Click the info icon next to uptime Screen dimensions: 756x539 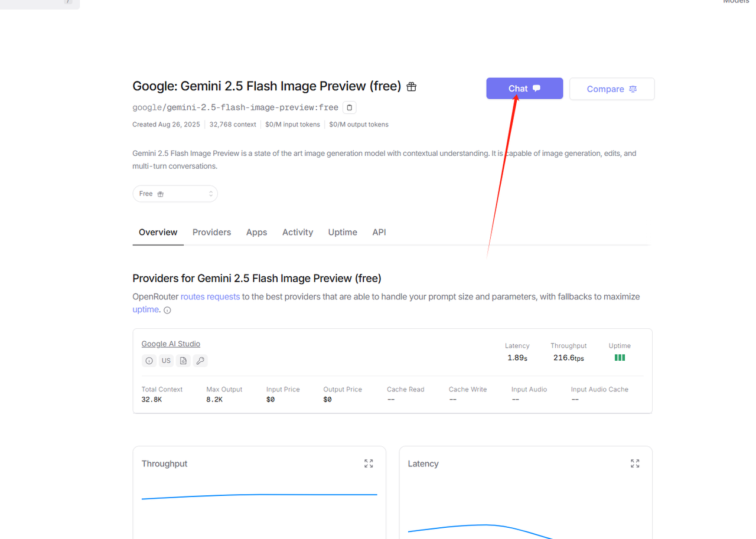pyautogui.click(x=167, y=310)
